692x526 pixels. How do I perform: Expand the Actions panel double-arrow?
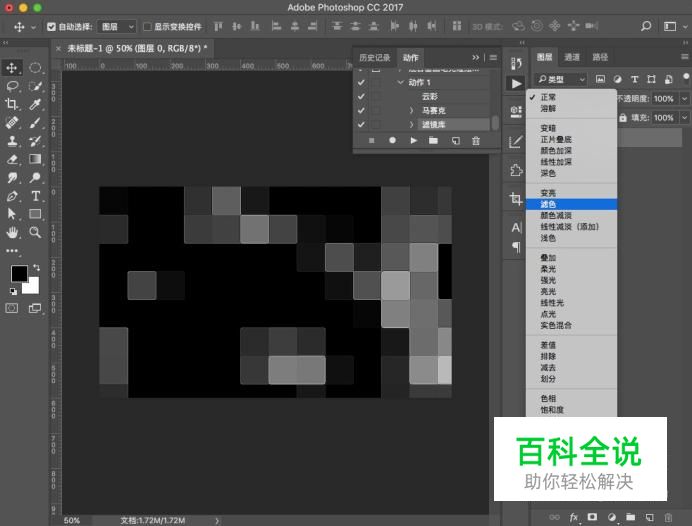pos(475,57)
